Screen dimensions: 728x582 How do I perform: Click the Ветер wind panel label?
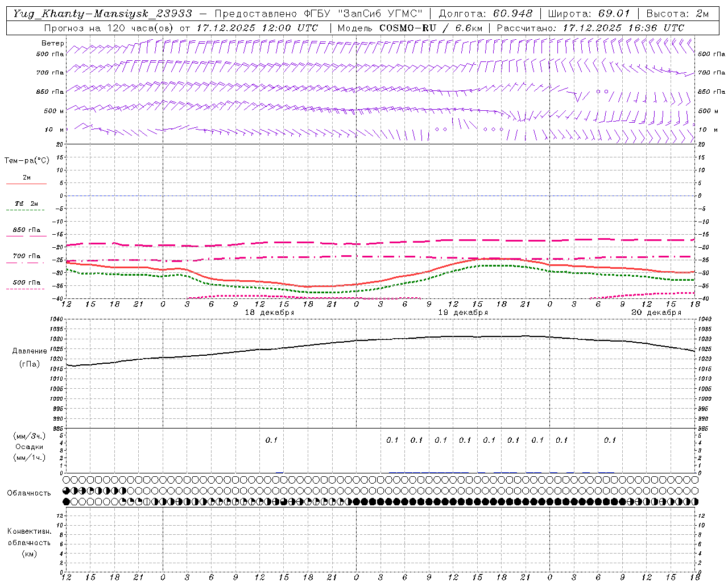click(52, 43)
